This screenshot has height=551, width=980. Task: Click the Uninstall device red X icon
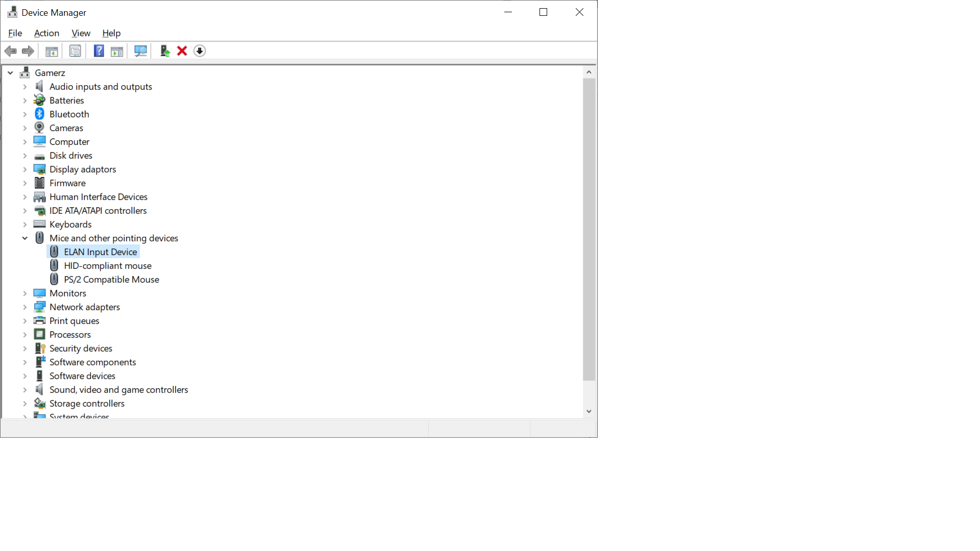(182, 51)
